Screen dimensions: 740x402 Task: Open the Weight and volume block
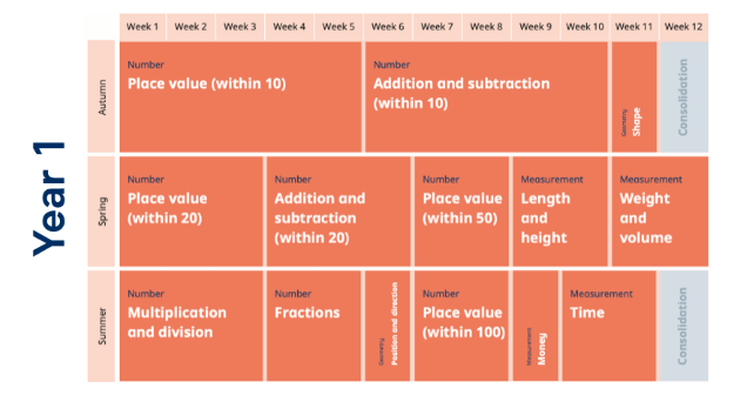pos(660,211)
